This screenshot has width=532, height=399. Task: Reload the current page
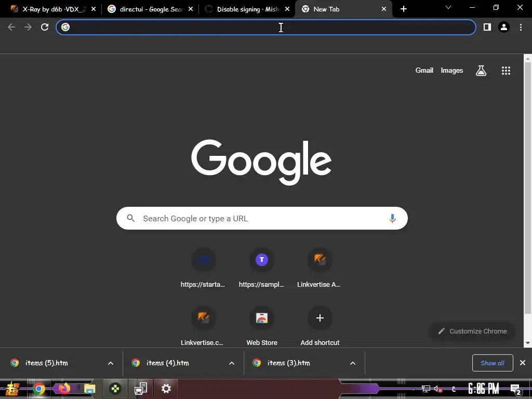point(45,27)
